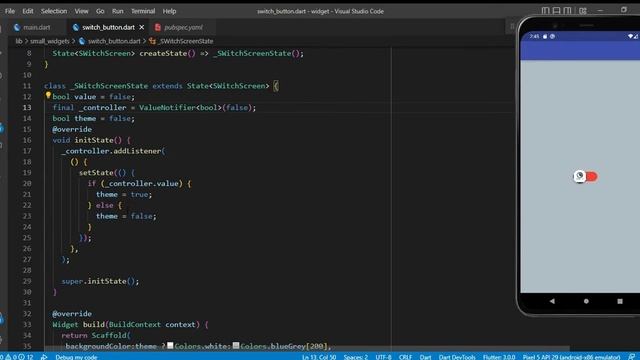640x360 pixels.
Task: Click the Wi-Fi icon in emulator status bar
Action: 630,36
